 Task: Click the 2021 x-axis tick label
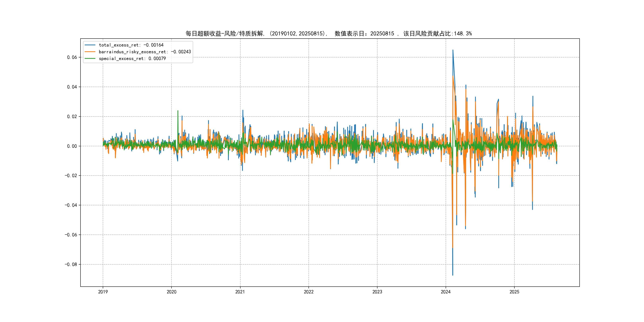click(240, 292)
